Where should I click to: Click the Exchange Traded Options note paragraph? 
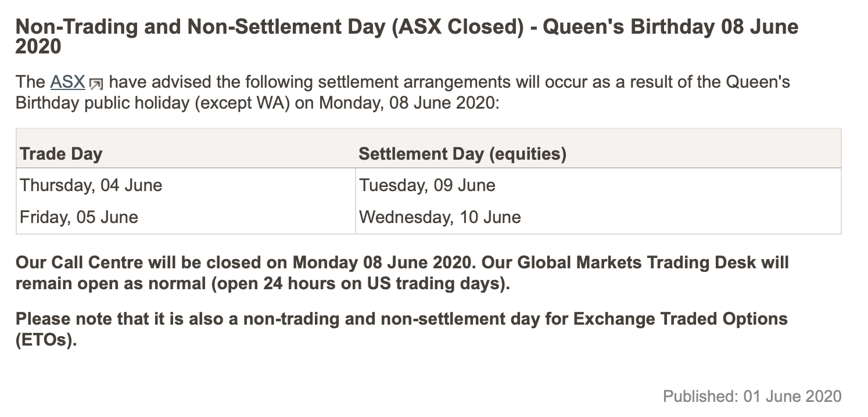coord(401,329)
